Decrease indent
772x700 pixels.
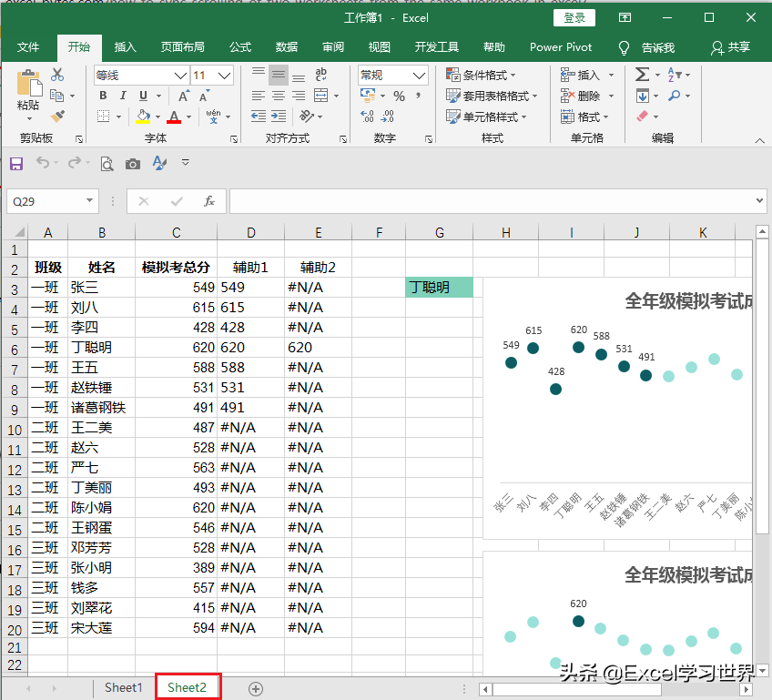pyautogui.click(x=259, y=117)
